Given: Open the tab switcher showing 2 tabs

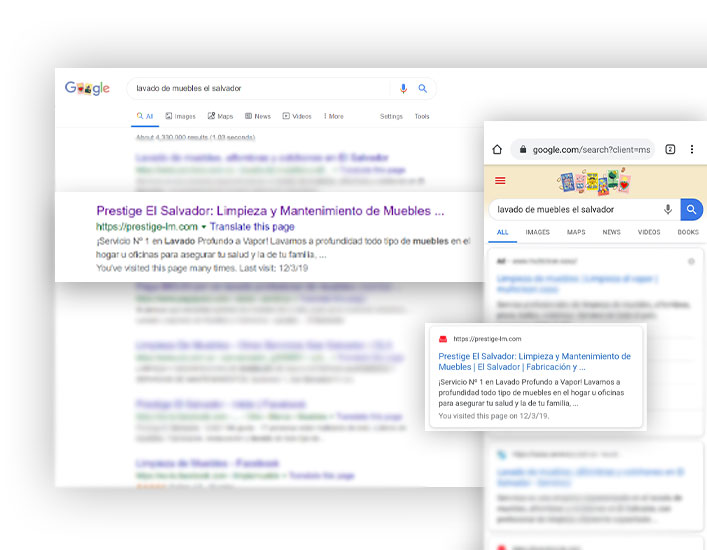Looking at the screenshot, I should 670,149.
